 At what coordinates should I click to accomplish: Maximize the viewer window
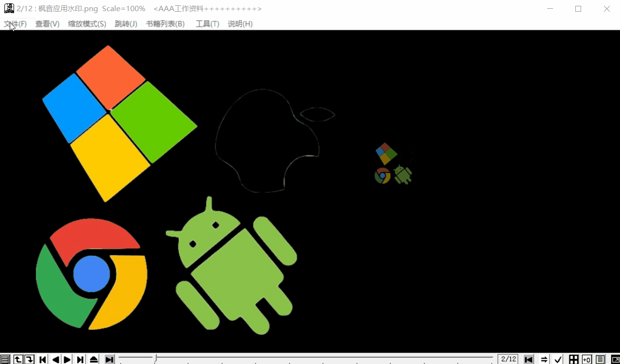click(x=578, y=8)
